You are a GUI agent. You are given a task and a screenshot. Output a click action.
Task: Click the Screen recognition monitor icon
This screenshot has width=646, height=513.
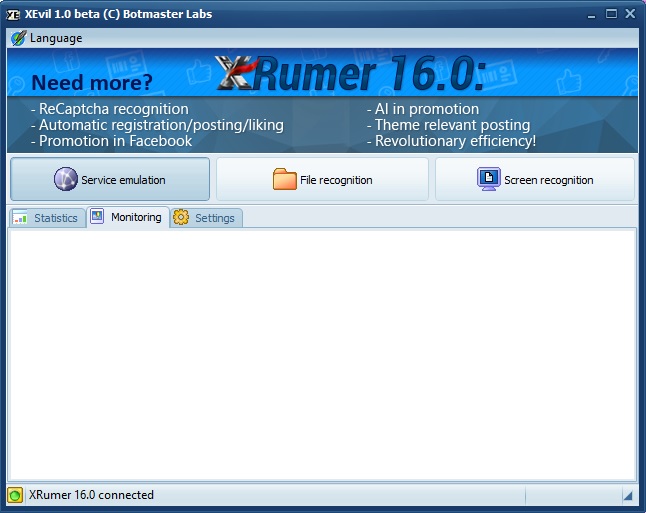(489, 179)
